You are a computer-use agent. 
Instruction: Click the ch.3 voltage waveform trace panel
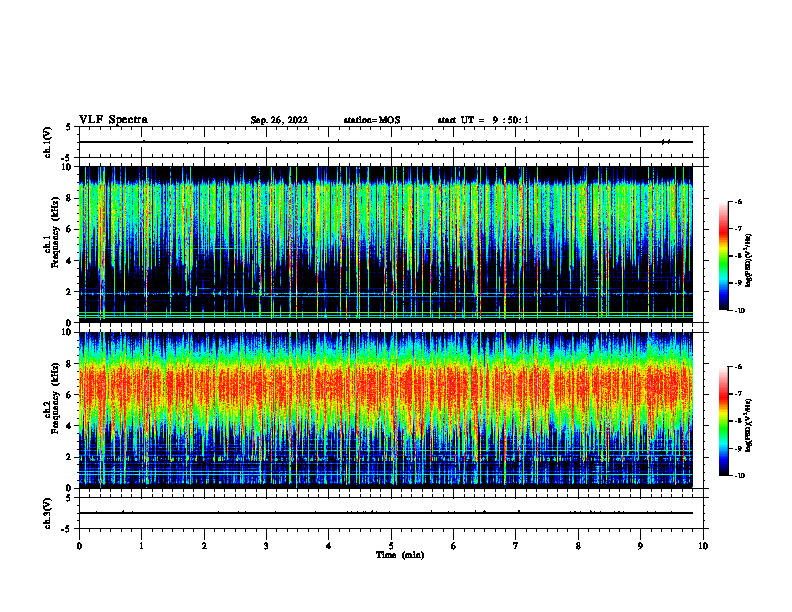click(x=391, y=513)
